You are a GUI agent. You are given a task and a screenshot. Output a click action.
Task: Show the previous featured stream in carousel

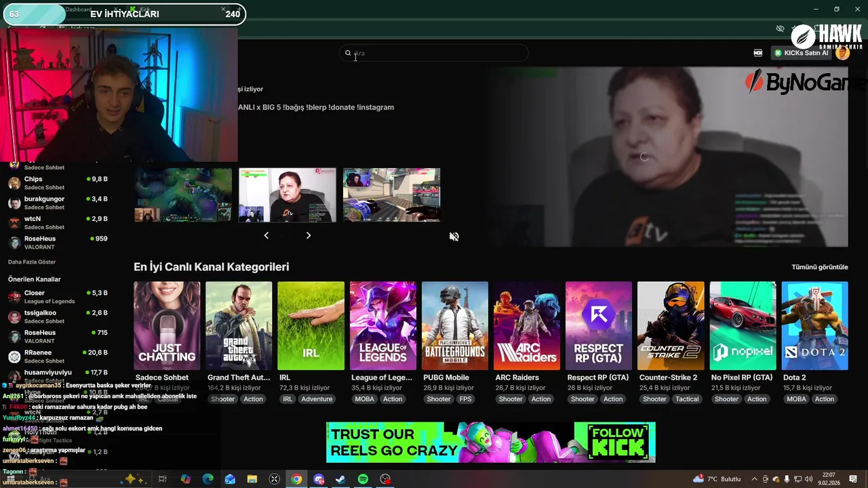point(266,235)
